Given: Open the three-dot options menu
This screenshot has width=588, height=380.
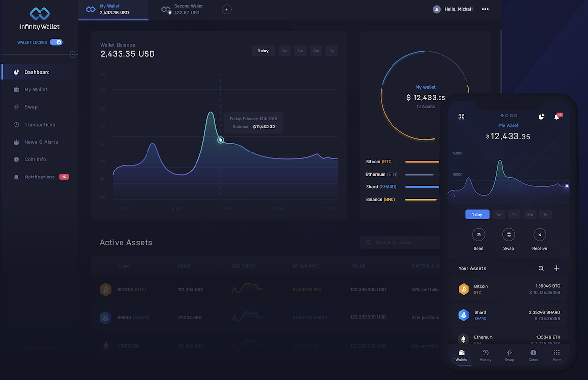Looking at the screenshot, I should point(485,9).
